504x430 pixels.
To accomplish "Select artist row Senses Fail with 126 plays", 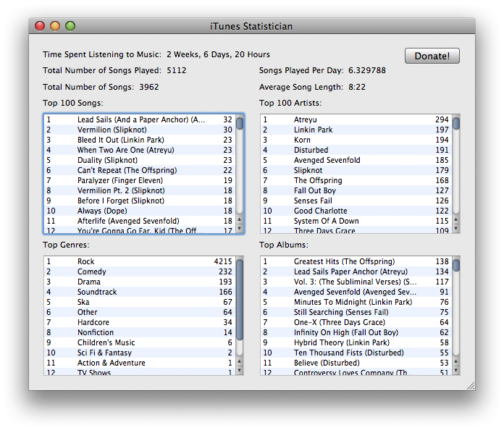I will [x=356, y=201].
